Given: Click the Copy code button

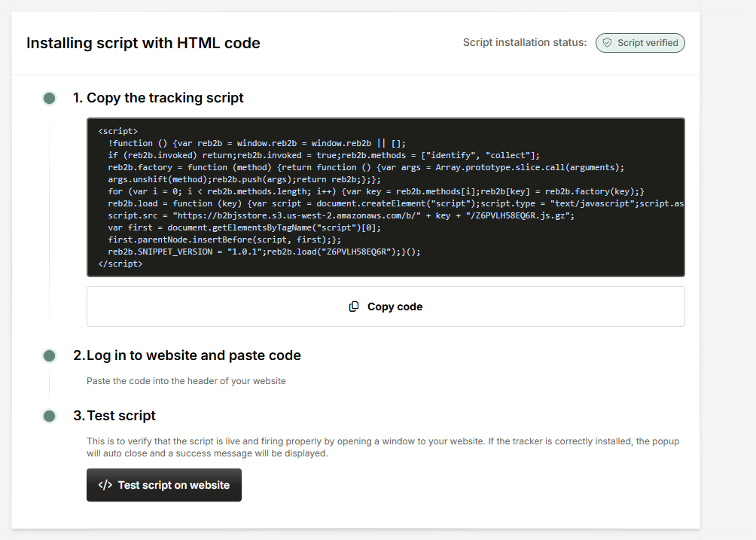Looking at the screenshot, I should click(386, 307).
